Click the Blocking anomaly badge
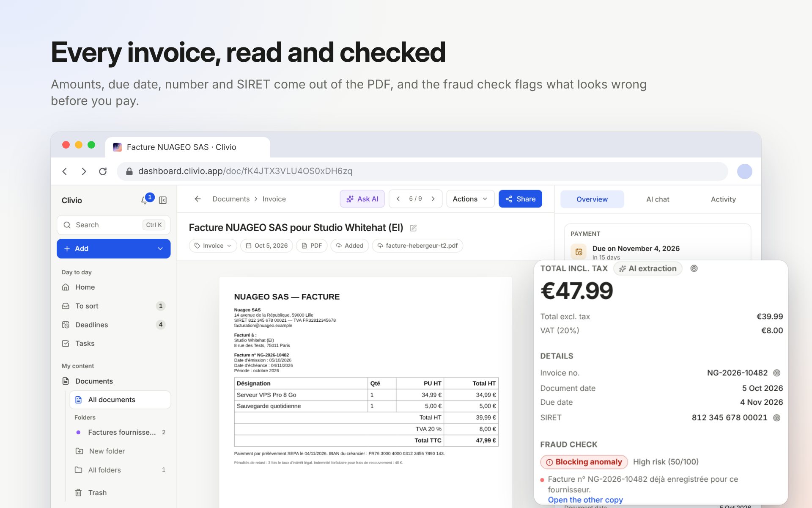This screenshot has width=812, height=508. [584, 462]
